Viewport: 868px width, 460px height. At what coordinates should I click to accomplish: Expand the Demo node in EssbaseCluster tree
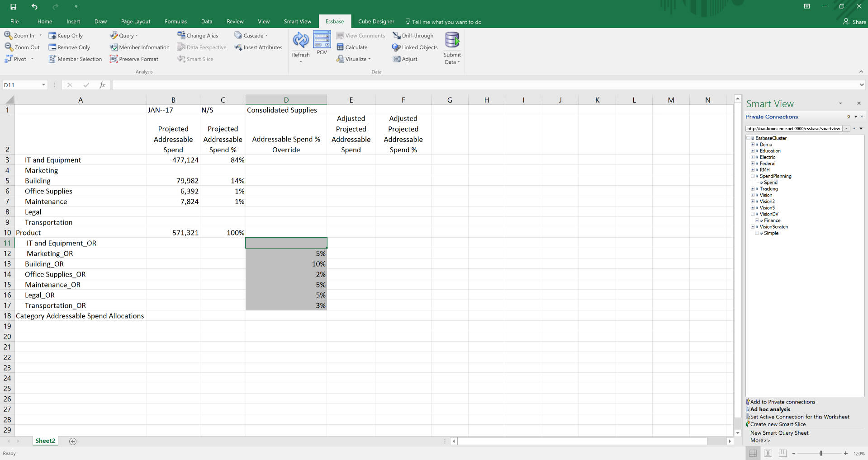point(753,144)
